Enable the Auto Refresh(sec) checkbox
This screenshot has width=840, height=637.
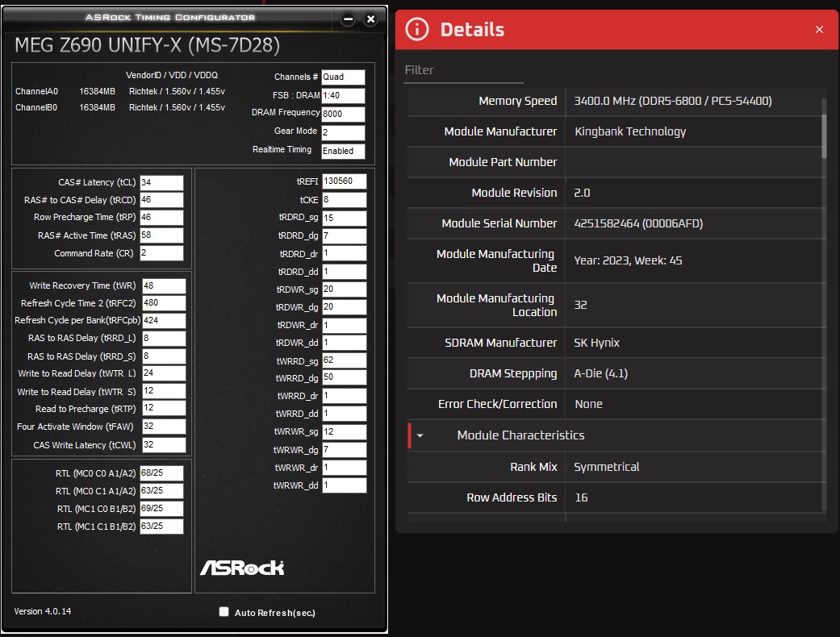[x=224, y=612]
